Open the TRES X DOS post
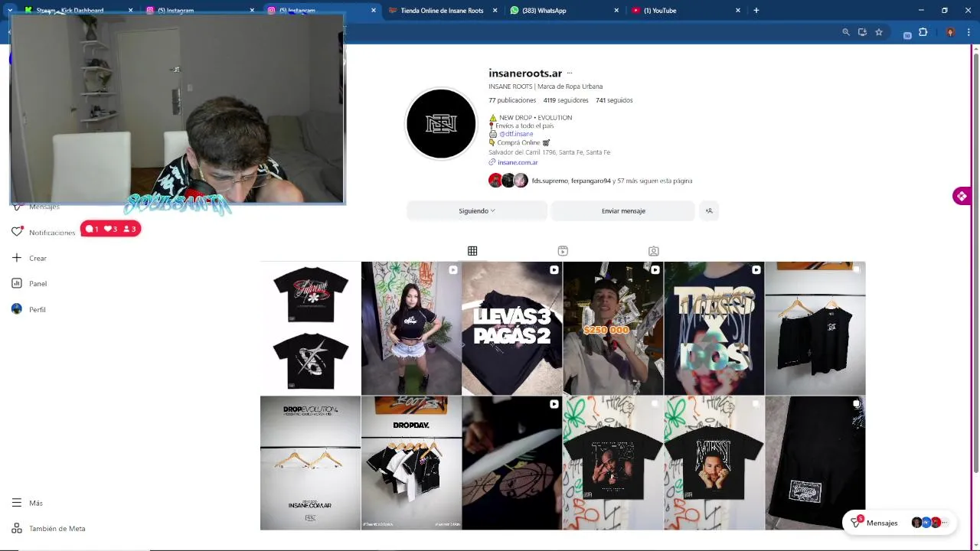 (x=714, y=328)
